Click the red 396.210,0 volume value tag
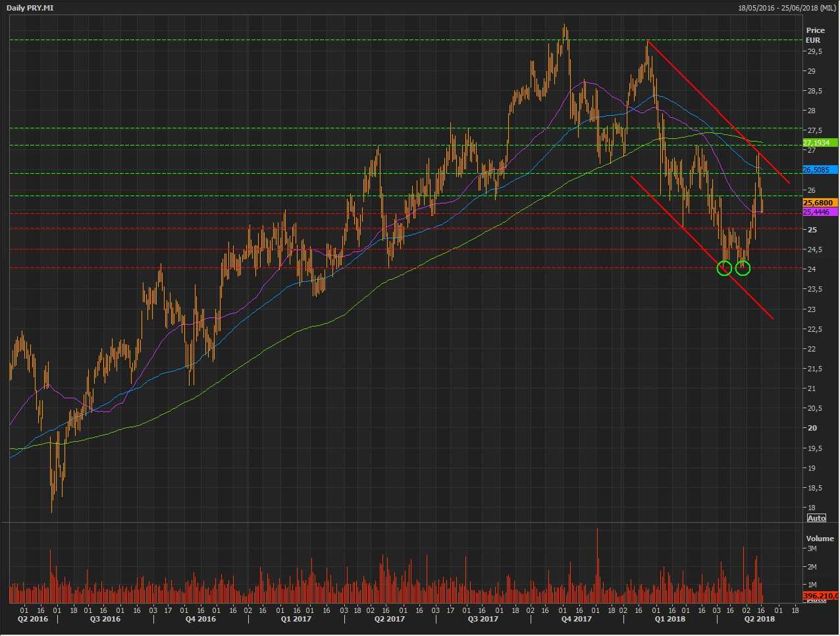 point(820,596)
